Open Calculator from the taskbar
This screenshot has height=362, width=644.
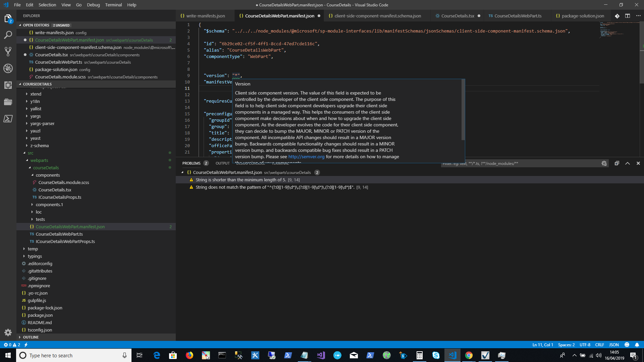pyautogui.click(x=420, y=355)
